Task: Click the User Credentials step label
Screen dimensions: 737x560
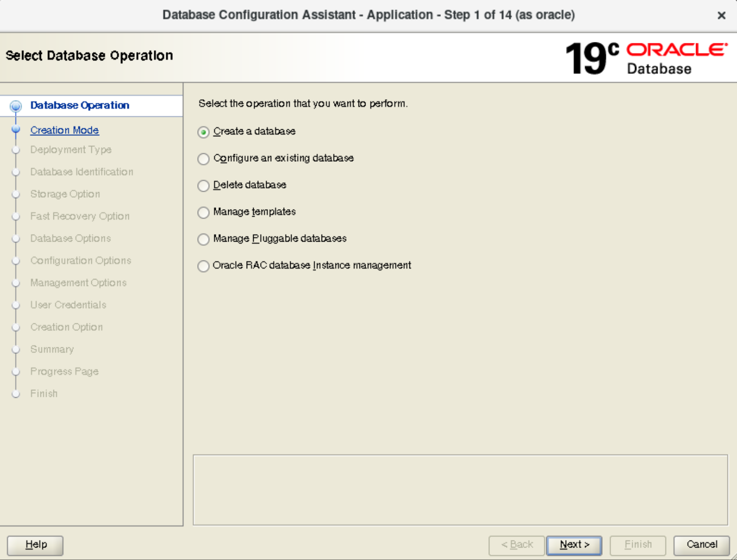Action: 68,305
